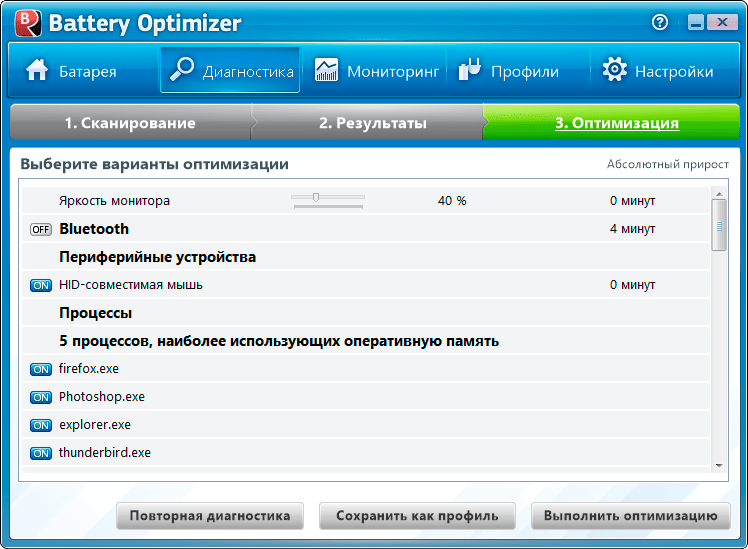
Task: Toggle the Bluetooth OFF switch
Action: click(x=41, y=230)
